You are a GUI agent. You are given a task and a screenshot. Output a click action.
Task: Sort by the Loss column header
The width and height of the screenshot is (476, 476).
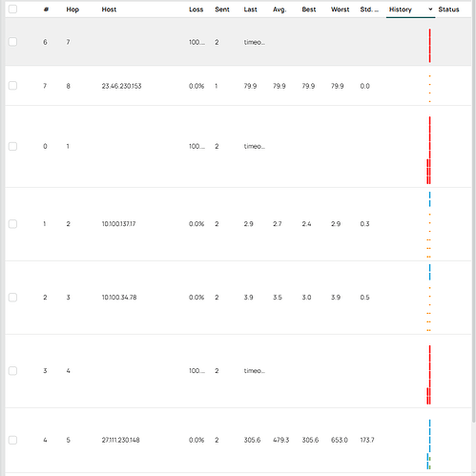196,10
